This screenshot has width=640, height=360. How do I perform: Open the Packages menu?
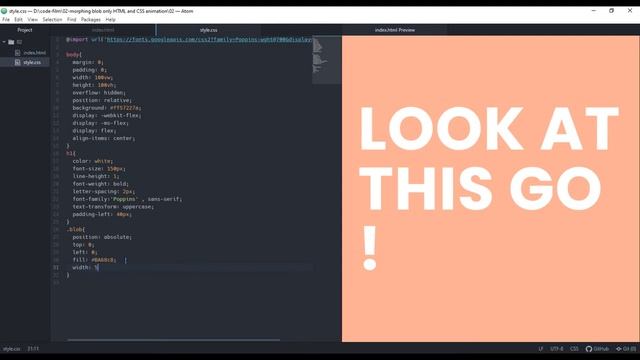pos(91,20)
